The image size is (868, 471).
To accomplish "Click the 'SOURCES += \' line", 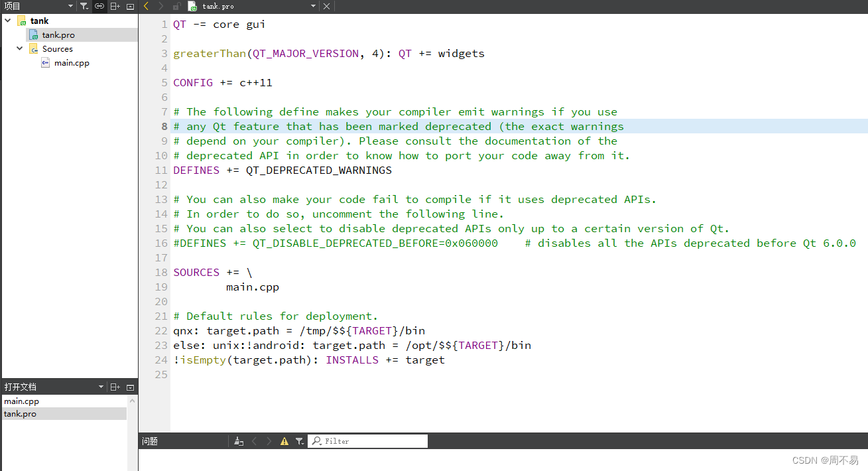I will pyautogui.click(x=213, y=273).
